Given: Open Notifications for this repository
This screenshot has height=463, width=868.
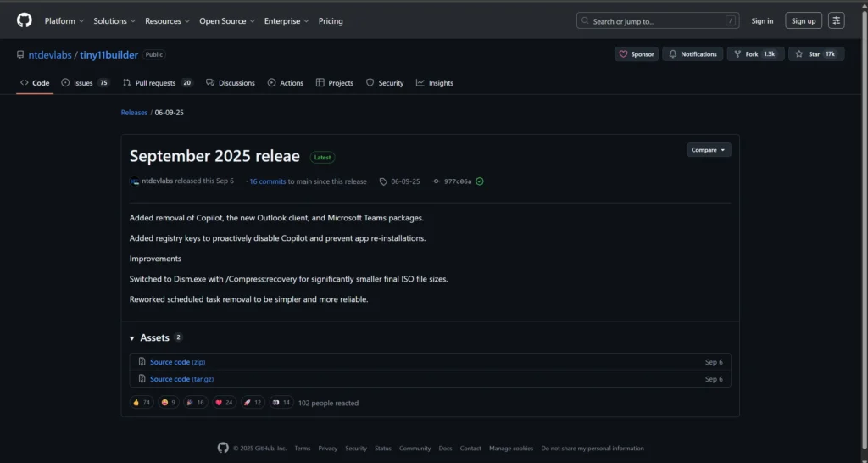Looking at the screenshot, I should 693,54.
